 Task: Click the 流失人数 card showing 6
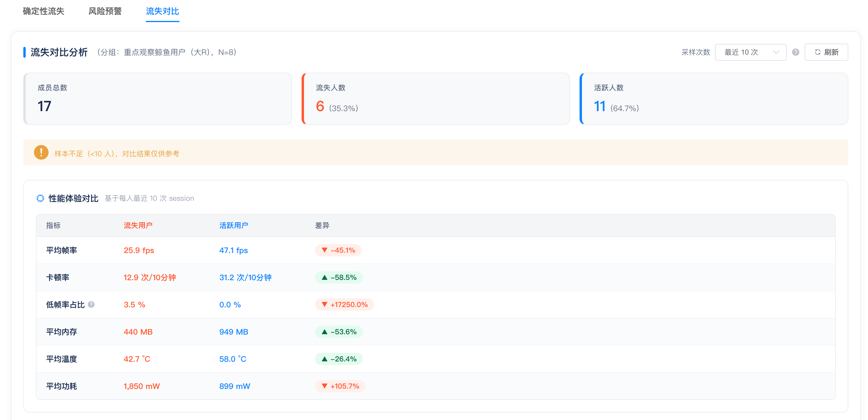point(436,99)
